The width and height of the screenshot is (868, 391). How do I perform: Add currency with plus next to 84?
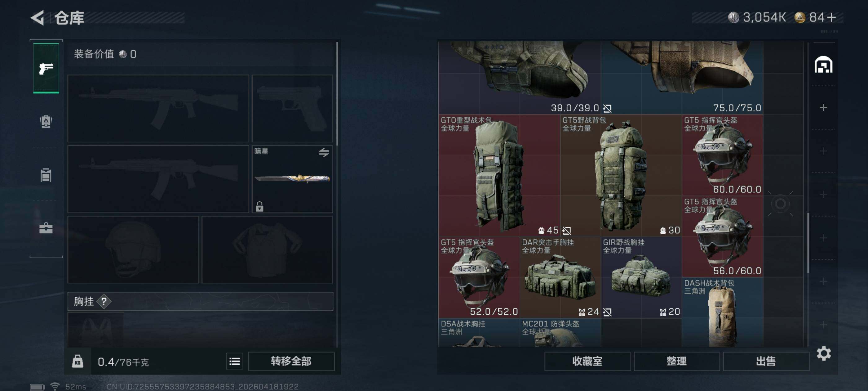(831, 17)
